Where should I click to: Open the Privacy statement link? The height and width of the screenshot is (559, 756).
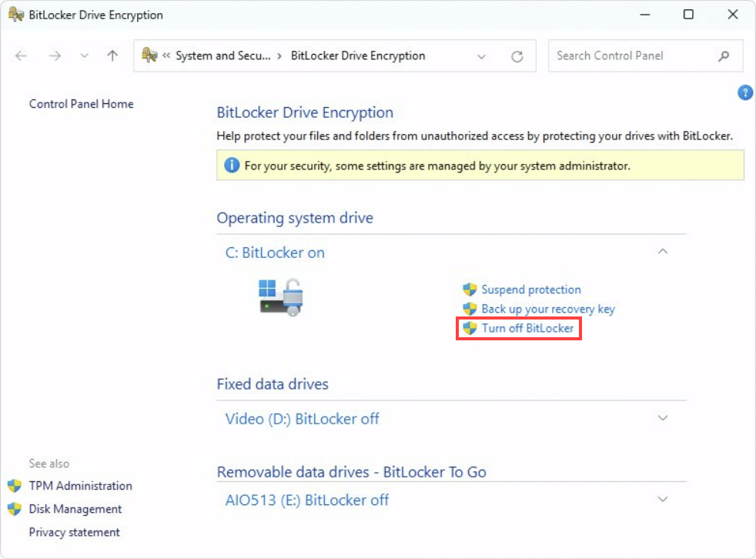point(74,532)
